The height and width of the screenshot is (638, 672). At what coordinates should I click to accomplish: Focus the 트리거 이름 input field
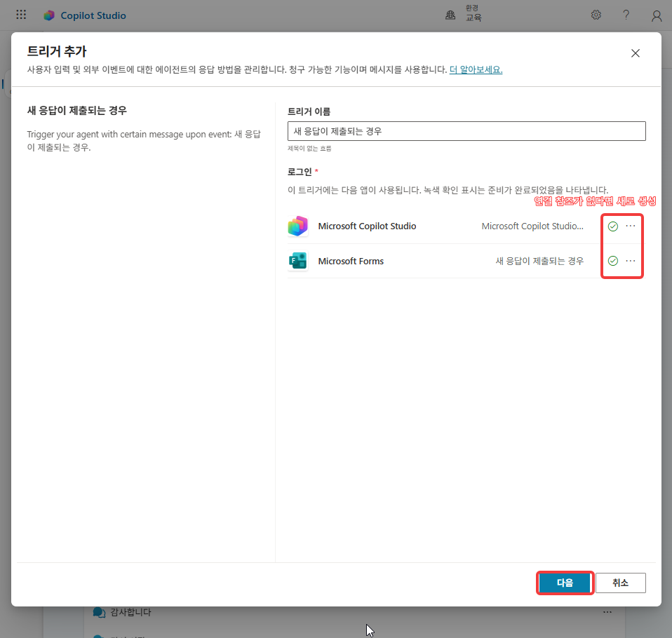point(466,131)
